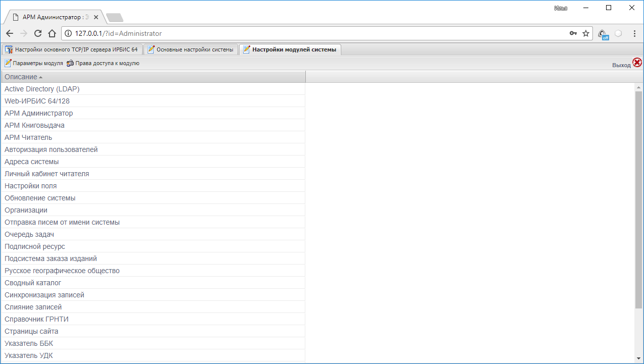The height and width of the screenshot is (364, 644).
Task: Select the АРМ Книговыдача row
Action: pos(34,125)
